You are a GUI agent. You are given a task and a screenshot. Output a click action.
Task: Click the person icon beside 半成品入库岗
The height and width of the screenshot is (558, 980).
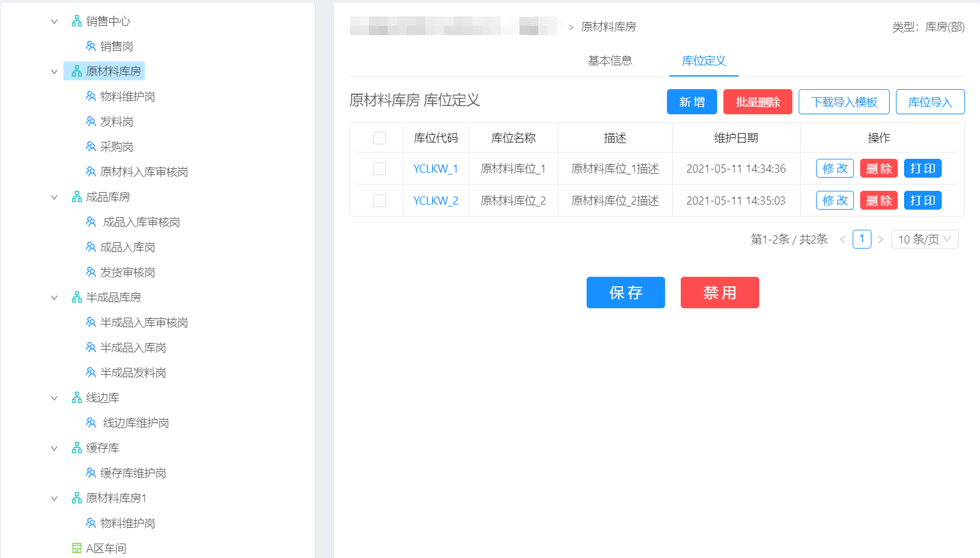pyautogui.click(x=91, y=348)
